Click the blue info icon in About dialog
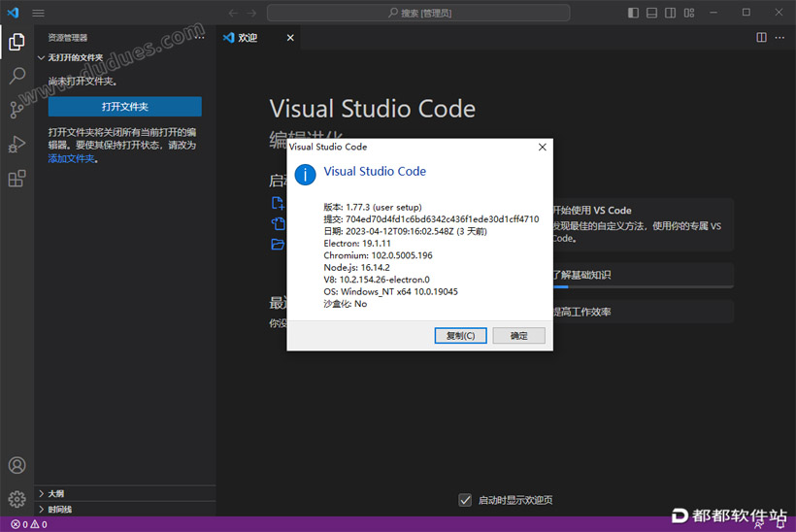 point(305,175)
